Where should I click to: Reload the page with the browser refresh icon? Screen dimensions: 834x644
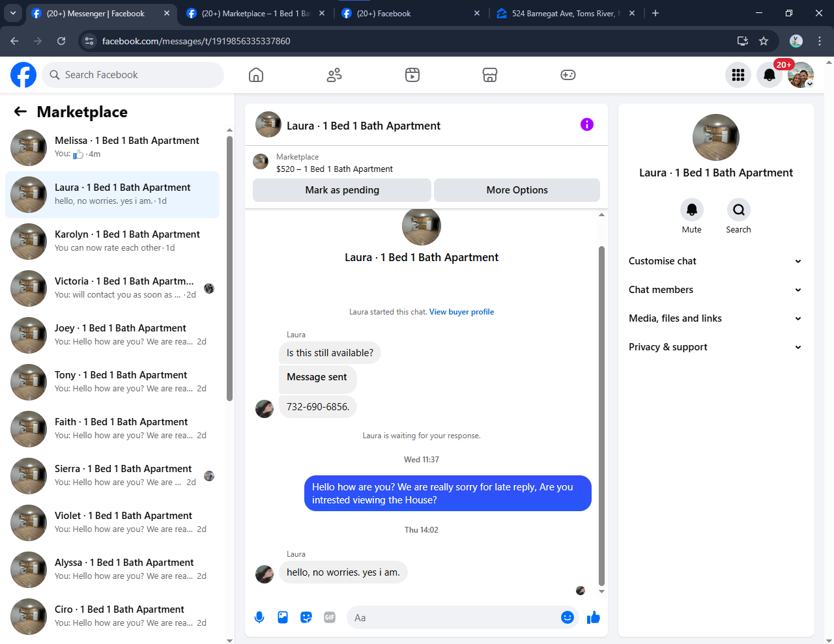61,41
